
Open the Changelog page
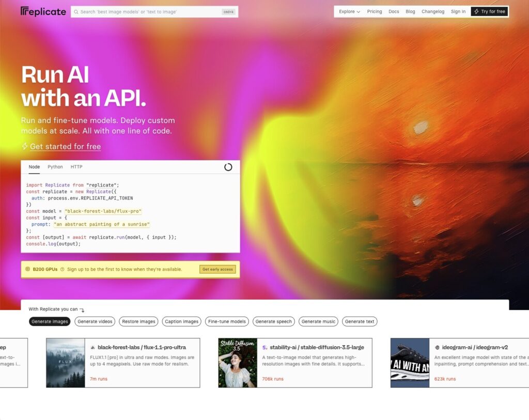pyautogui.click(x=433, y=11)
